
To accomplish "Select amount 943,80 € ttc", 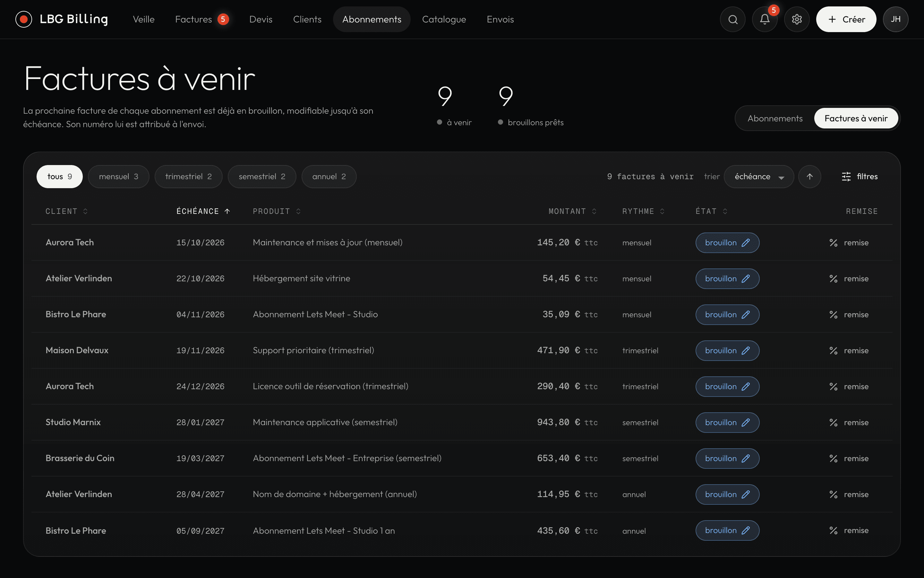I will [567, 422].
